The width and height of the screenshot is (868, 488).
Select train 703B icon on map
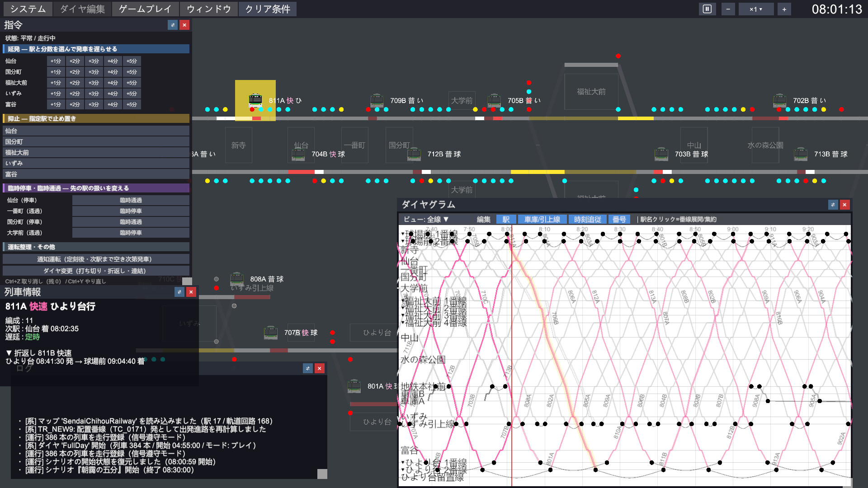(661, 154)
